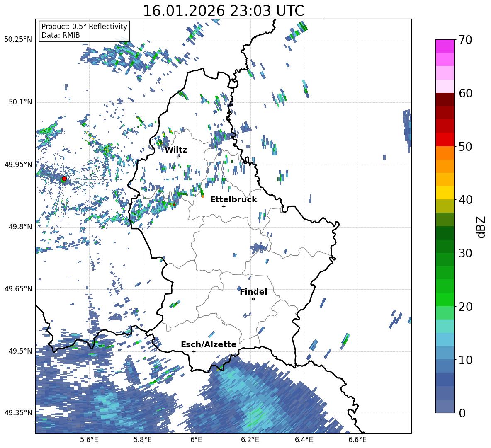This screenshot has height=448, width=491.
Task: Click the 60 tick on the colorbar
Action: click(465, 93)
